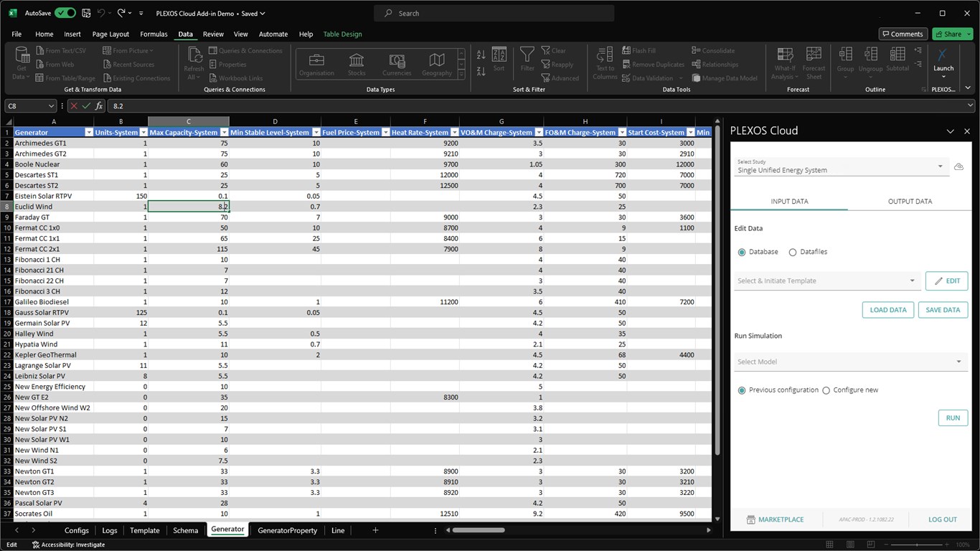
Task: Sort ascending with the A-to-Z icon
Action: click(481, 55)
